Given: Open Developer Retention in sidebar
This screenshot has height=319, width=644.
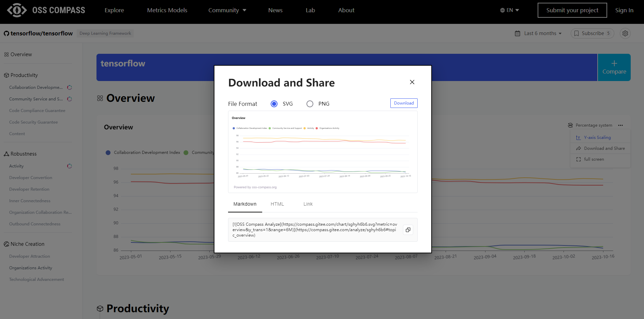Looking at the screenshot, I should (29, 189).
